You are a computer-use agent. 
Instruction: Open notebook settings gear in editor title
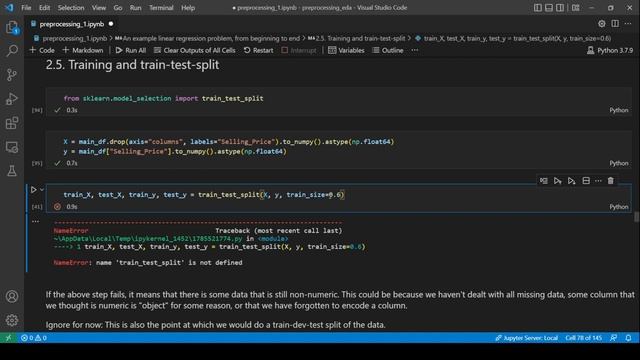[602, 24]
